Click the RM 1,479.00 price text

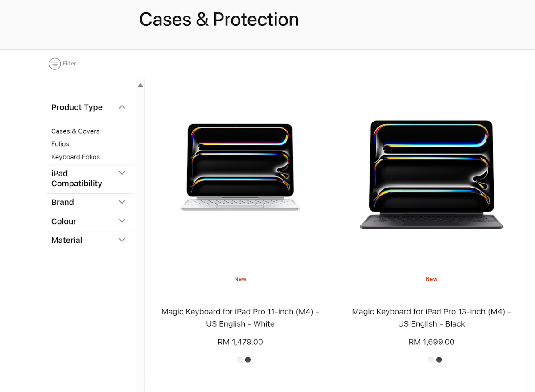[x=240, y=342]
